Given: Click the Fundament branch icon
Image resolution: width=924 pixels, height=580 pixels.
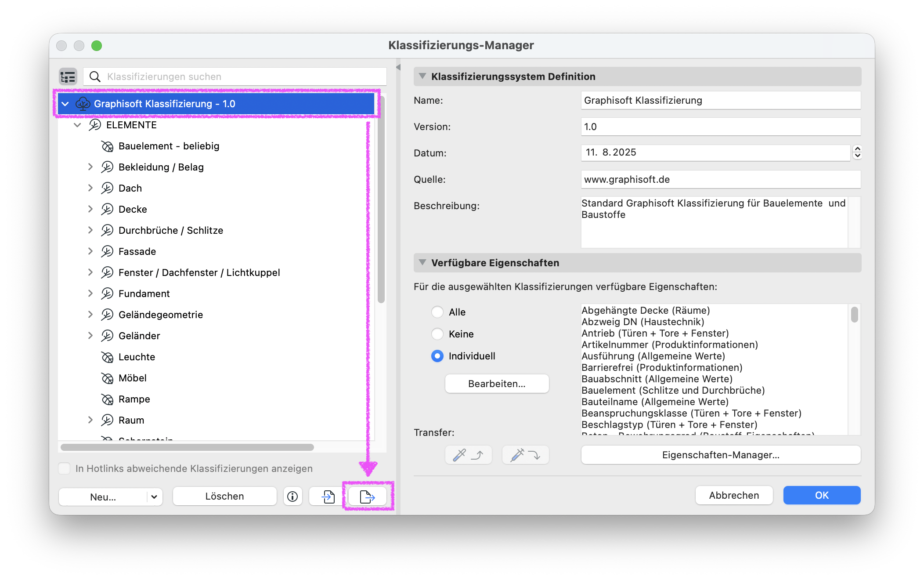Looking at the screenshot, I should coord(107,294).
